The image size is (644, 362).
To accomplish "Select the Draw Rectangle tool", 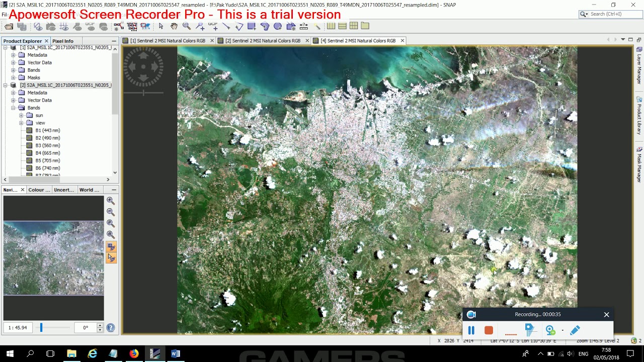I will pyautogui.click(x=252, y=26).
